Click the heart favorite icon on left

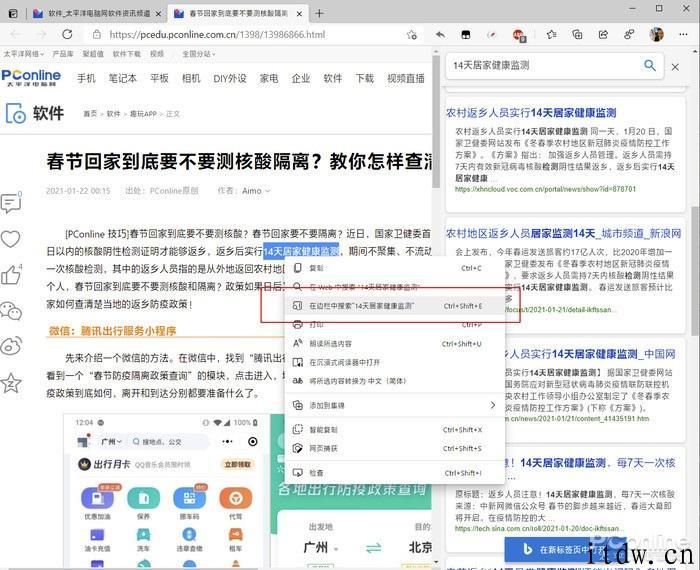[x=10, y=239]
